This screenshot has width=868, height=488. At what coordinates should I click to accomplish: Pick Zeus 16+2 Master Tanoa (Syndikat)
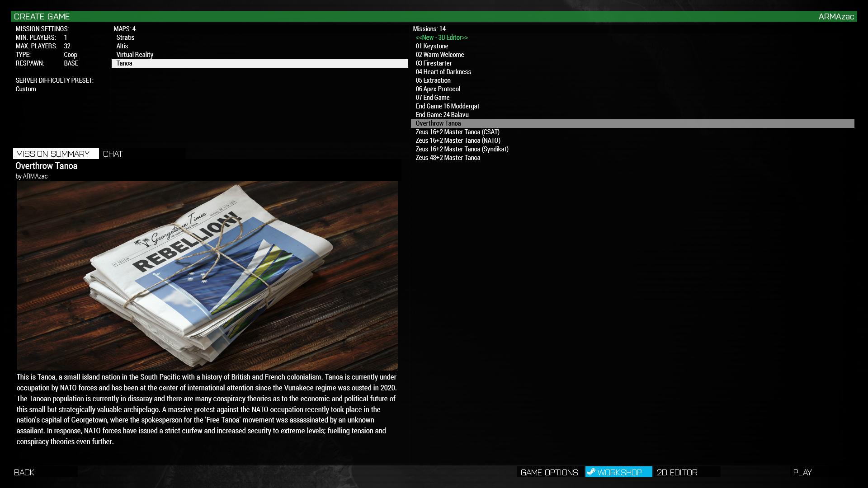click(462, 149)
